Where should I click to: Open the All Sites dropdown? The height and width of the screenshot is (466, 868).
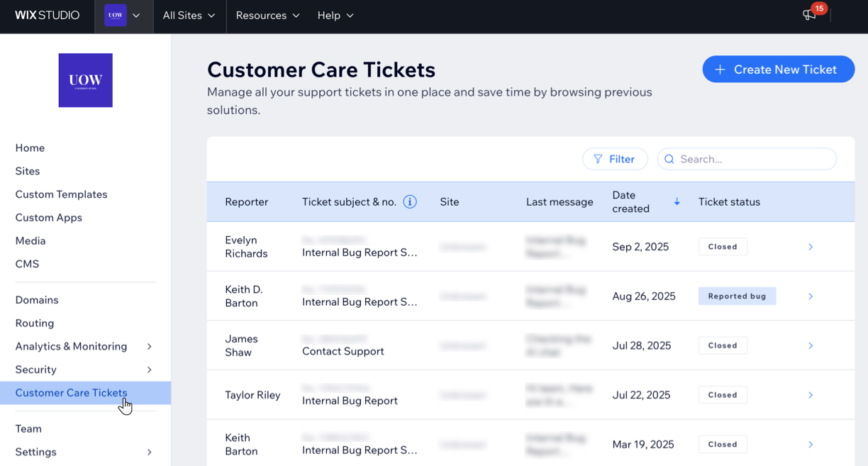click(x=189, y=16)
